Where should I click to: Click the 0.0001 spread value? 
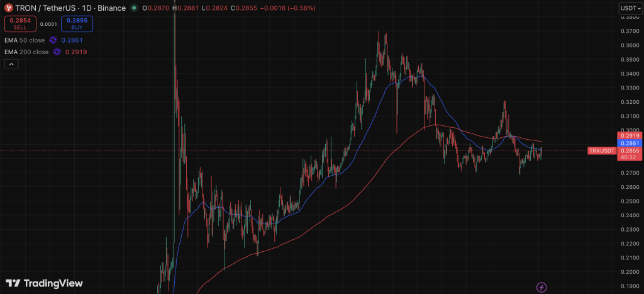tap(48, 25)
